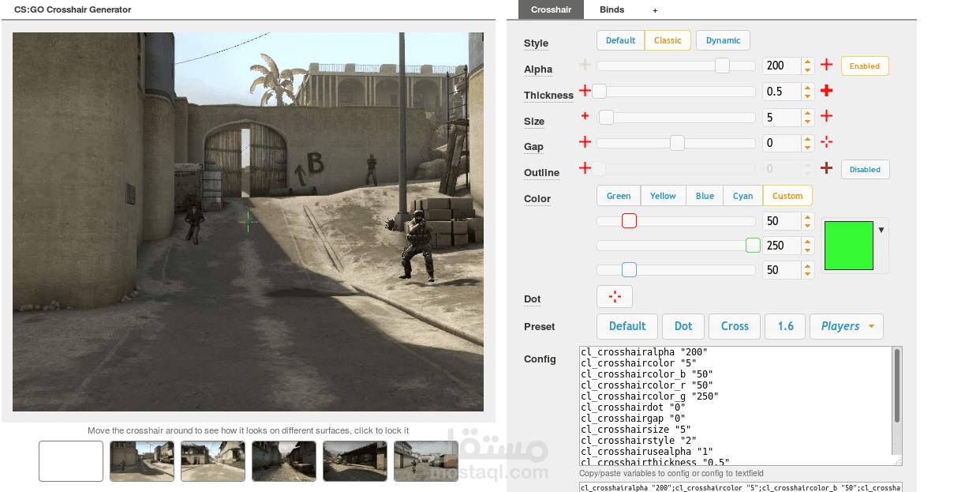
Task: Toggle alpha Enabled button
Action: click(x=865, y=66)
